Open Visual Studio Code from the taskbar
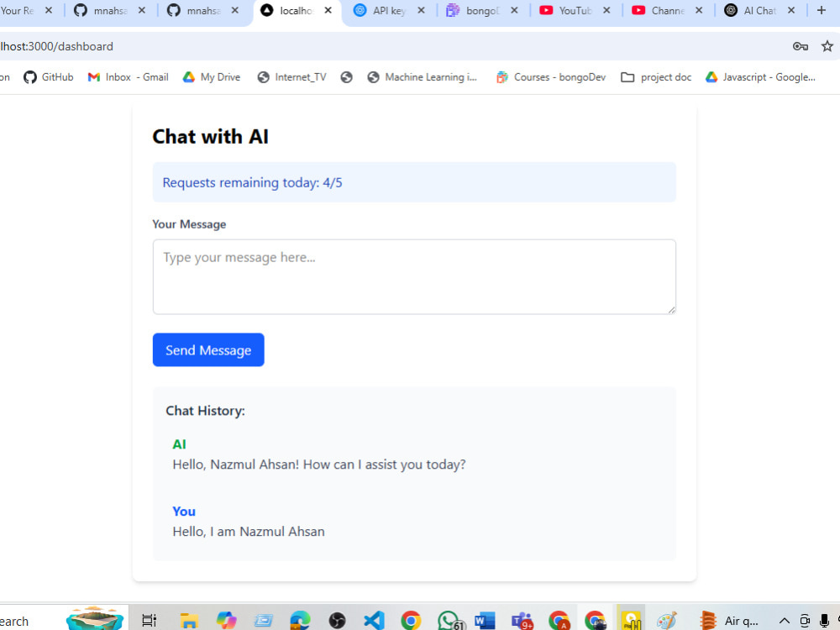 point(374,621)
